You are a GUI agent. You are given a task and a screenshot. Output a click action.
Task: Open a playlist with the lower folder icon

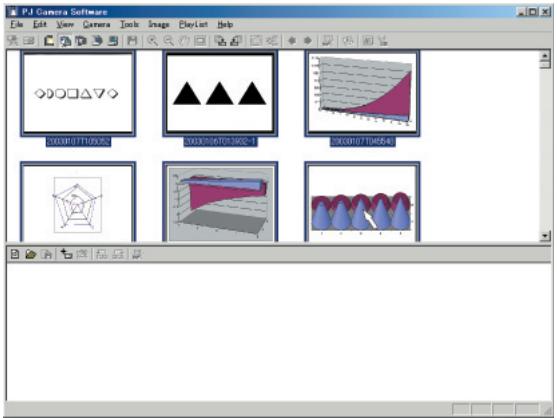[31, 254]
